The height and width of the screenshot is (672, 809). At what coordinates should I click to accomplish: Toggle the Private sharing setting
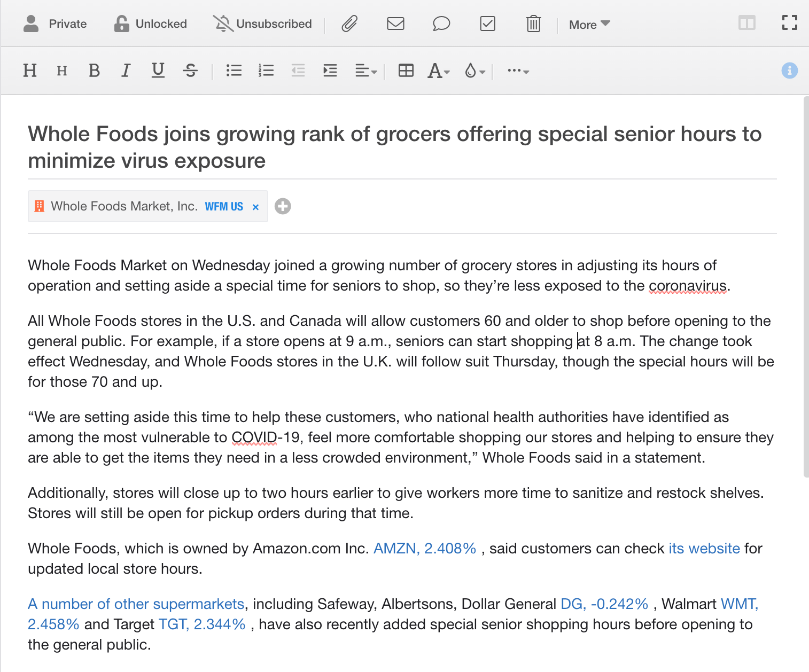point(55,24)
